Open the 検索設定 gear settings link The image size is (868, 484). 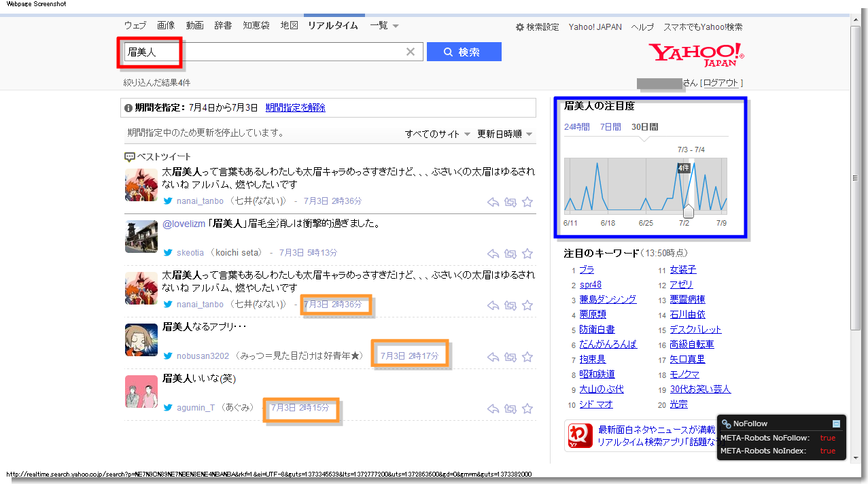tap(537, 27)
